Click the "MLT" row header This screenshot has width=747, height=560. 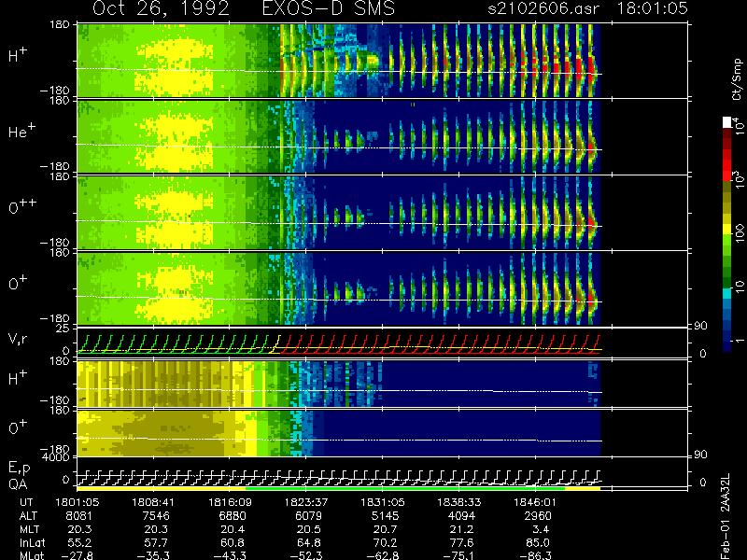coord(29,529)
